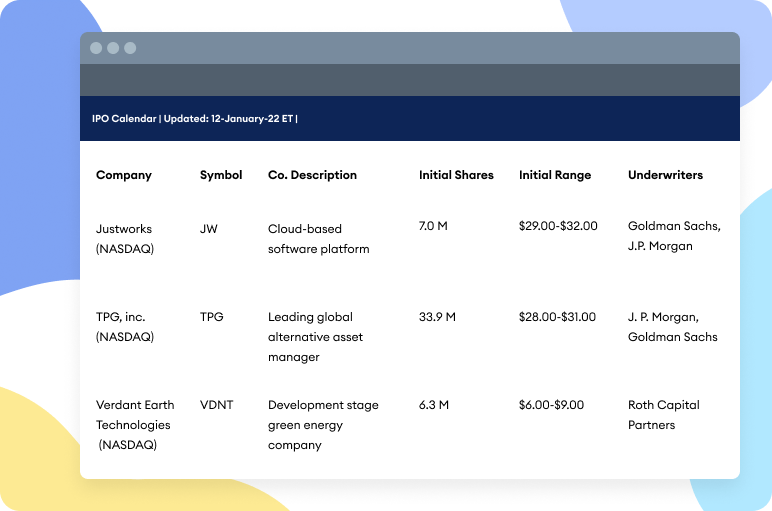This screenshot has width=772, height=511.
Task: Click the third gray window control dot
Action: click(x=130, y=48)
